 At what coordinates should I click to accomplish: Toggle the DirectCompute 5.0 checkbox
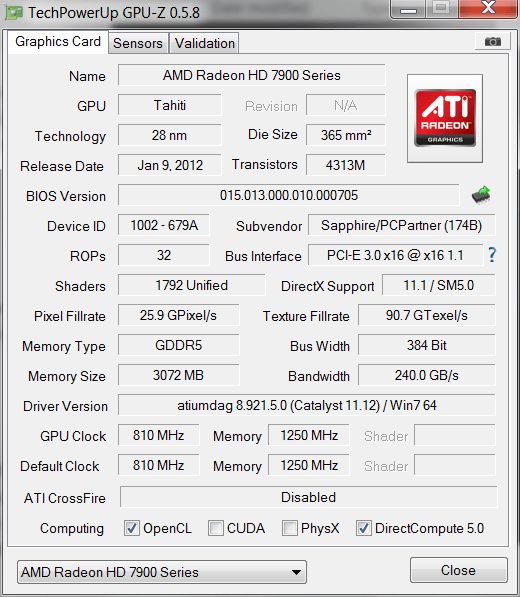364,528
